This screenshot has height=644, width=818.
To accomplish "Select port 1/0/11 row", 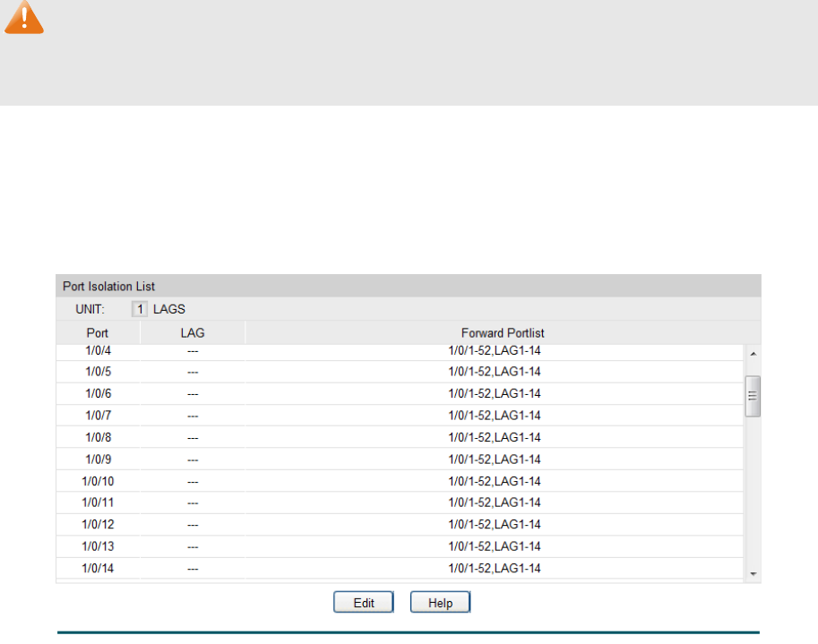I will 400,502.
